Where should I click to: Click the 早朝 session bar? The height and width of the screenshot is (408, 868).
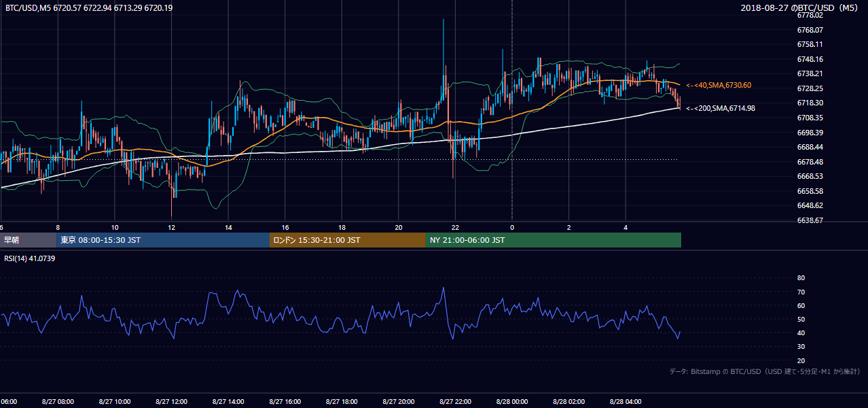click(x=28, y=240)
